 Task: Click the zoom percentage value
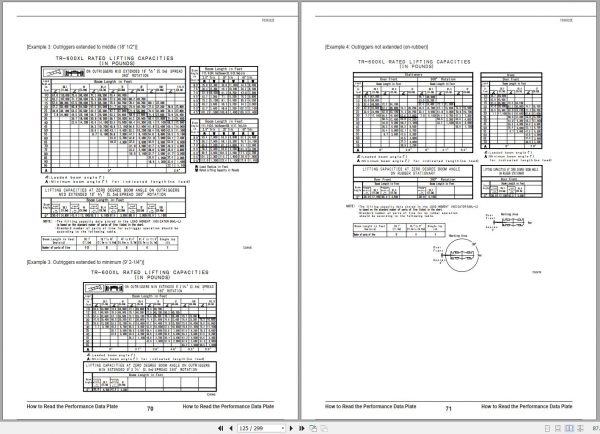pyautogui.click(x=596, y=428)
